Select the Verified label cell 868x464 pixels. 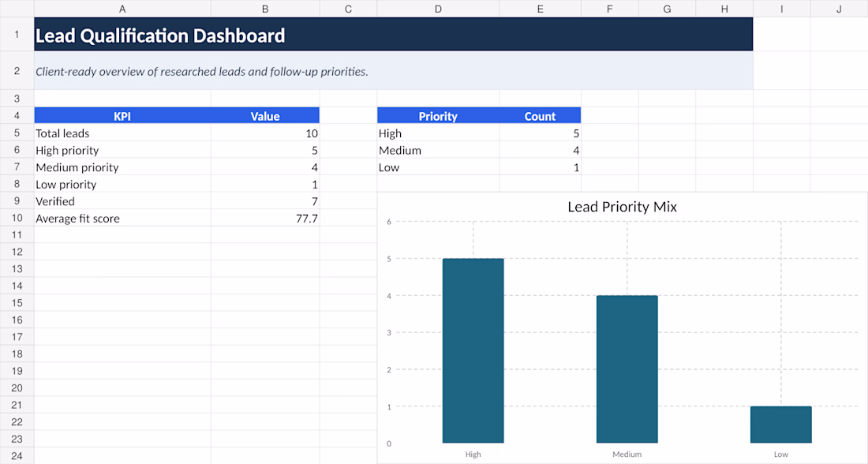122,201
